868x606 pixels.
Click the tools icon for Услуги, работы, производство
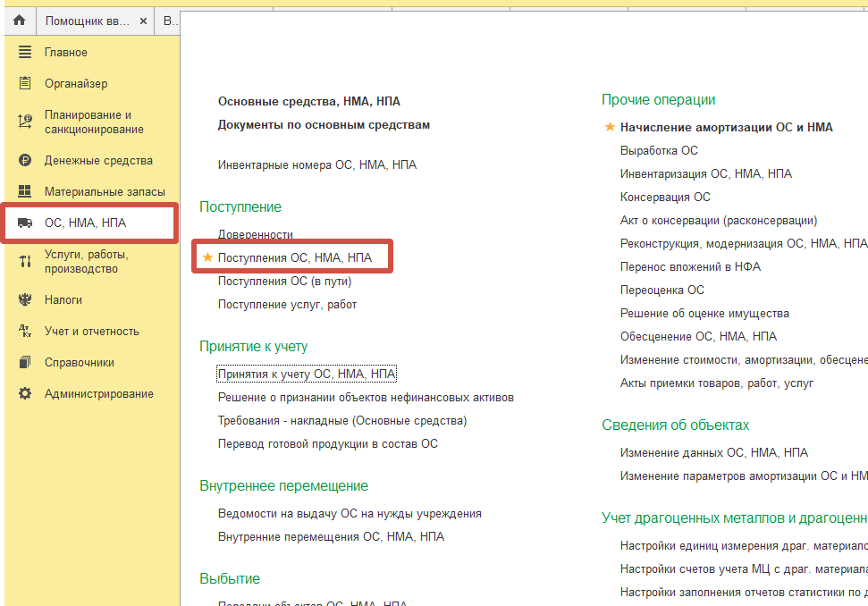25,261
